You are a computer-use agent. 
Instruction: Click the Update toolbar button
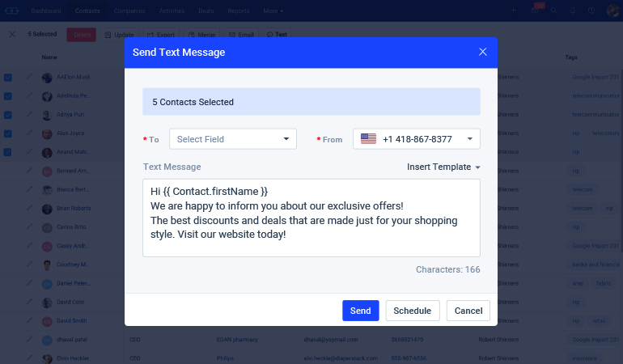[x=120, y=35]
